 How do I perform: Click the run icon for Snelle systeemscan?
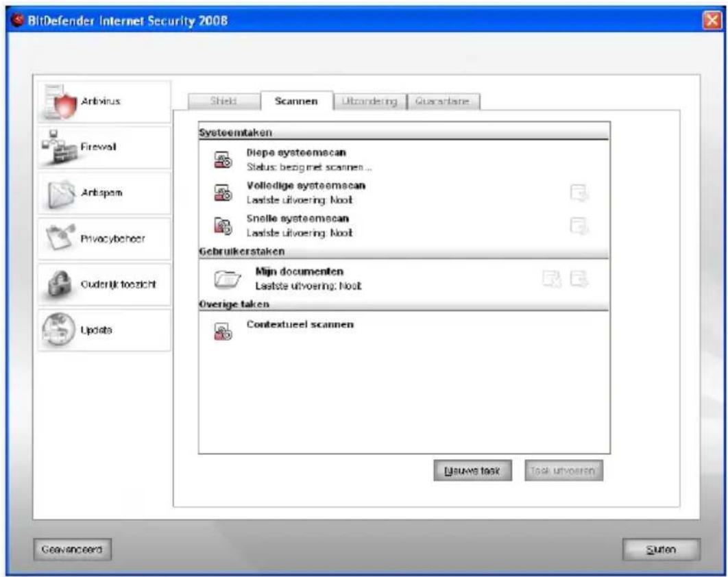pos(579,226)
